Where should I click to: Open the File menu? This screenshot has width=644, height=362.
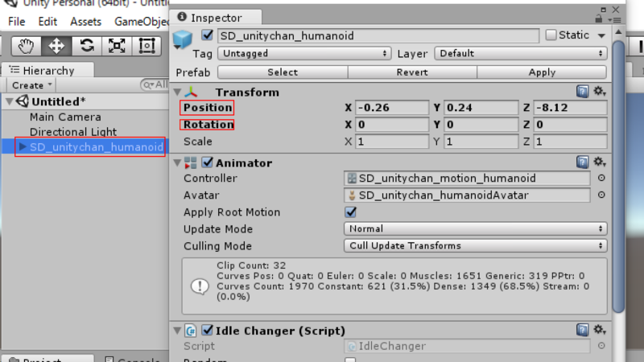(x=16, y=22)
